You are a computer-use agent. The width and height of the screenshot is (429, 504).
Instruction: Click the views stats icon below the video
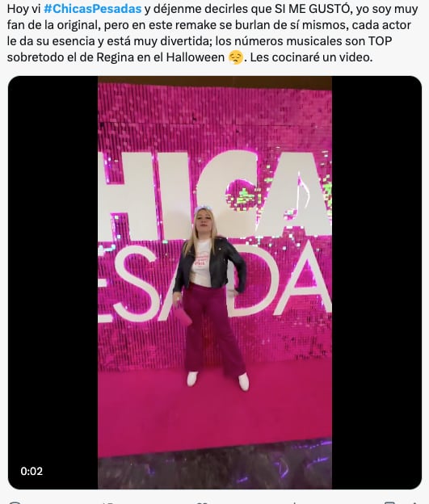point(294,502)
